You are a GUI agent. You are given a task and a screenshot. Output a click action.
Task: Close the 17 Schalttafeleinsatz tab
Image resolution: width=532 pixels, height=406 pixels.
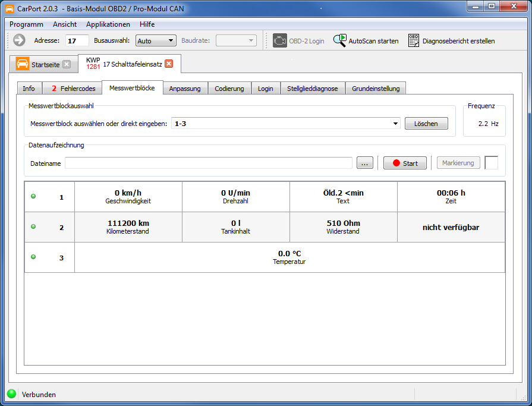point(169,64)
